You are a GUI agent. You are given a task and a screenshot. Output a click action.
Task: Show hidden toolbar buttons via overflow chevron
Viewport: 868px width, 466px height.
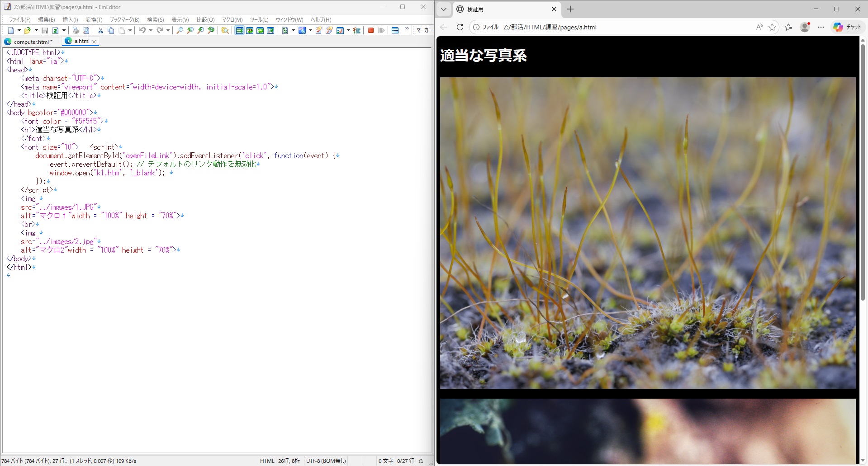tap(407, 29)
